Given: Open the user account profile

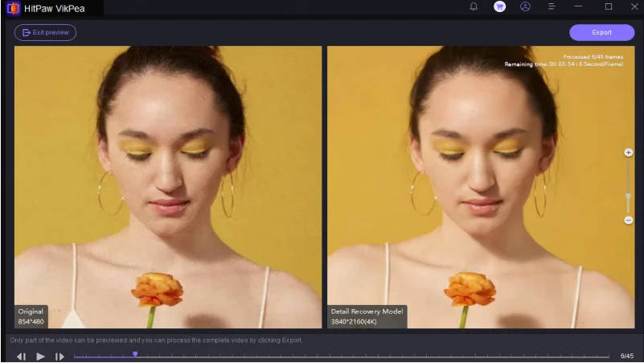Looking at the screenshot, I should pos(525,6).
